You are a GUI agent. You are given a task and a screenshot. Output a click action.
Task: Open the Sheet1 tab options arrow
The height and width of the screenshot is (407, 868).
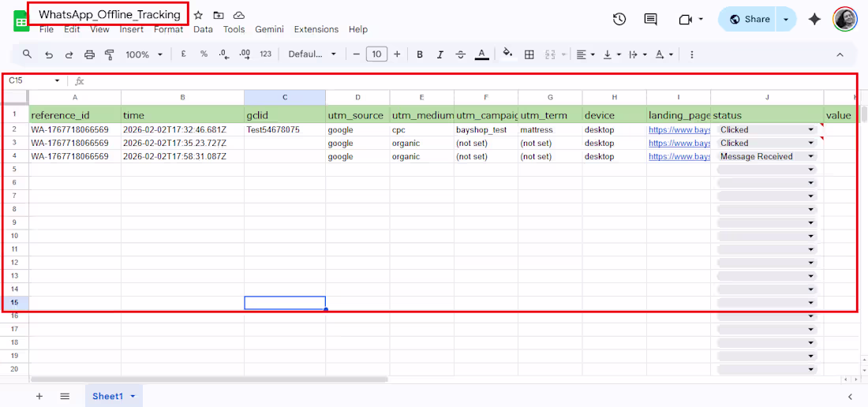(133, 397)
